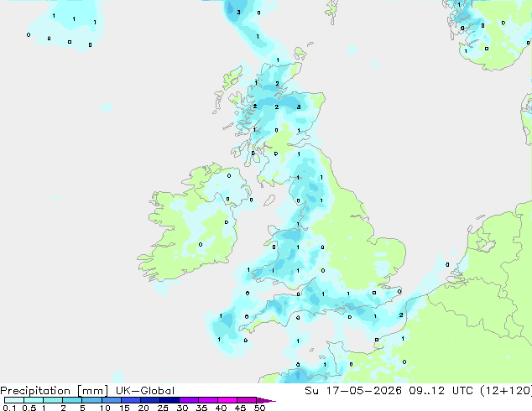
Task: Select the 30 to 35 mm purple swatch
Action: [x=189, y=400]
